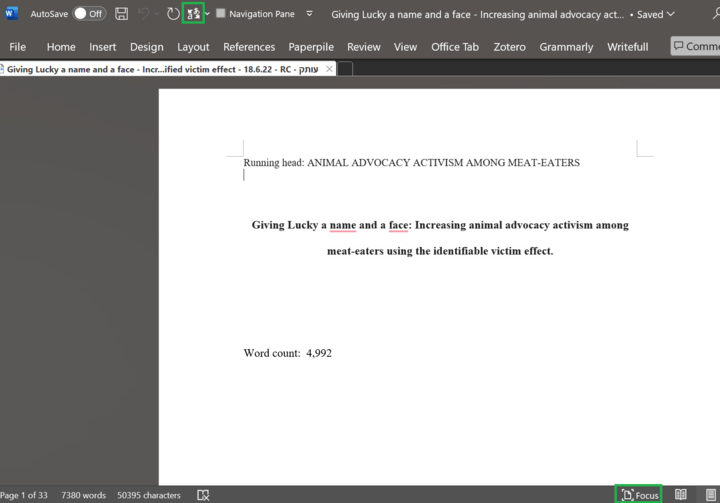This screenshot has height=503, width=720.
Task: Open the References ribbon tab
Action: tap(249, 47)
